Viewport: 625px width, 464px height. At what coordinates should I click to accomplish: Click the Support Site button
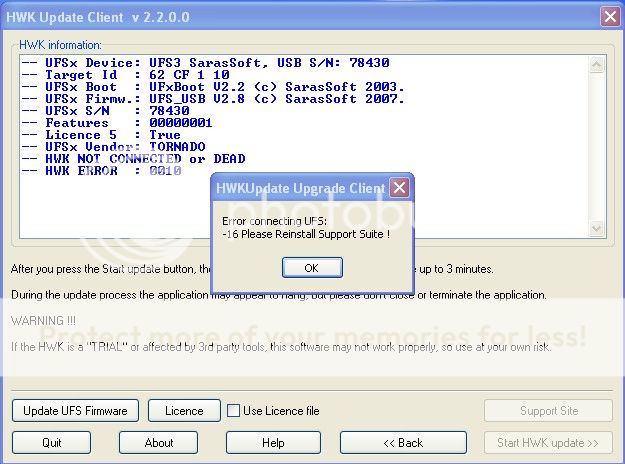(x=548, y=411)
